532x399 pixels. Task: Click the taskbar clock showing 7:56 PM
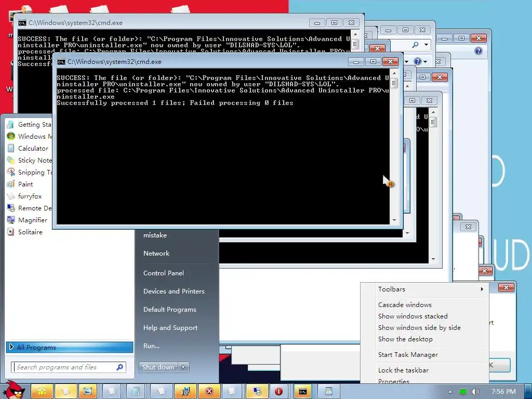[503, 392]
